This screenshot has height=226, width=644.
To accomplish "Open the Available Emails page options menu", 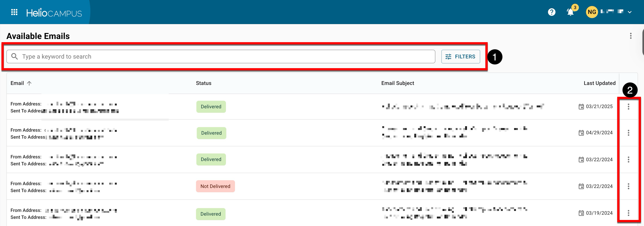I will pyautogui.click(x=631, y=36).
